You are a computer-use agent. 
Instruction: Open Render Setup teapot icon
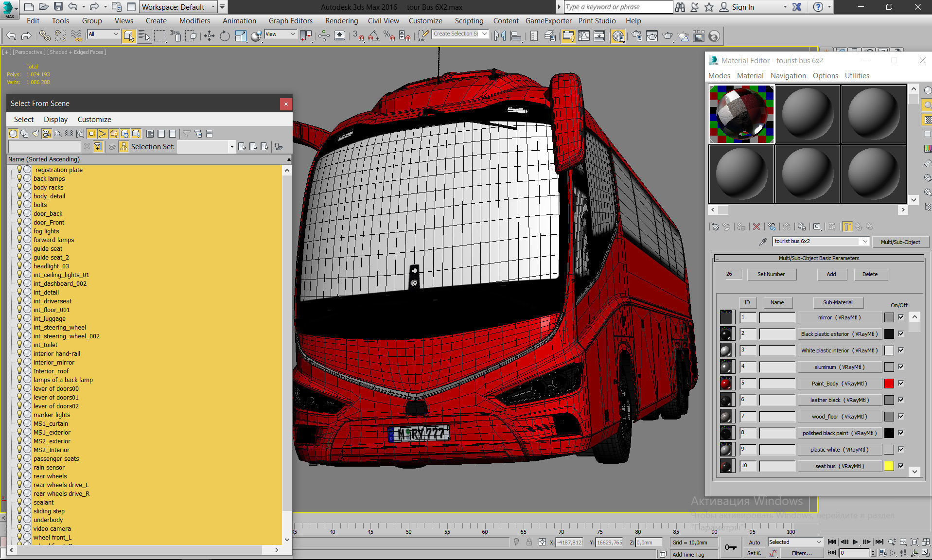[x=636, y=36]
